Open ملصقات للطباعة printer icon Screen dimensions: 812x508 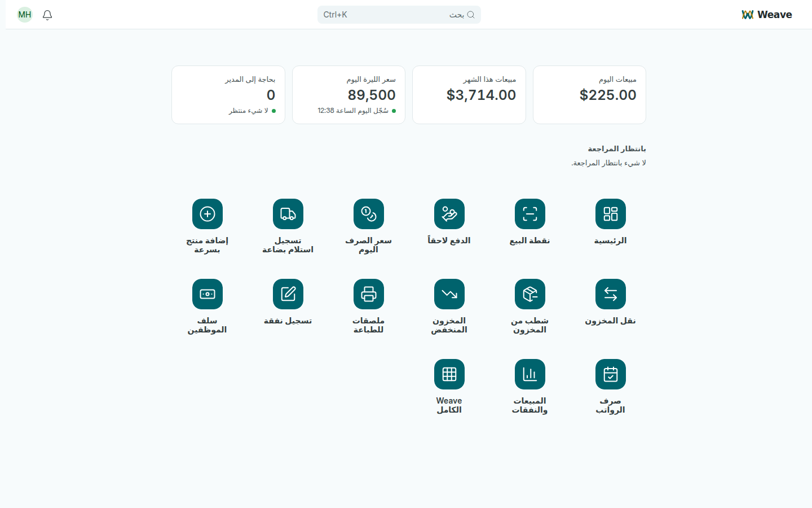tap(369, 294)
